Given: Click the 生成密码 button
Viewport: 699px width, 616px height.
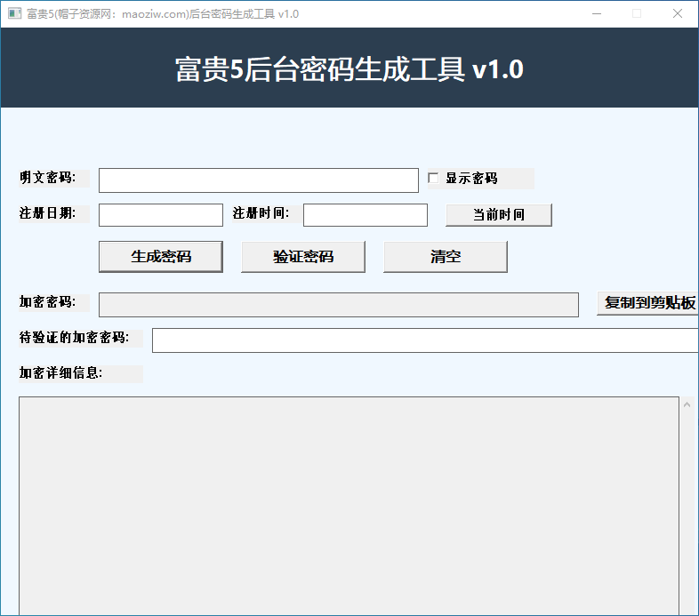Looking at the screenshot, I should (160, 257).
